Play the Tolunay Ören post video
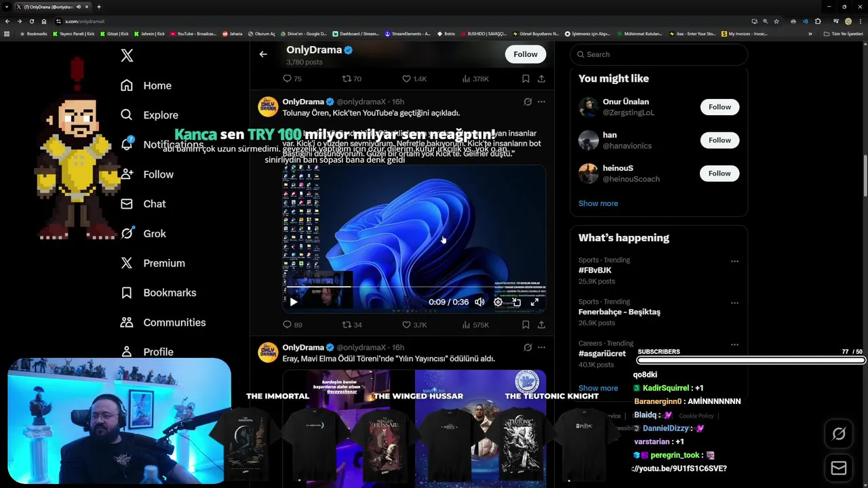Image resolution: width=868 pixels, height=488 pixels. (x=294, y=302)
